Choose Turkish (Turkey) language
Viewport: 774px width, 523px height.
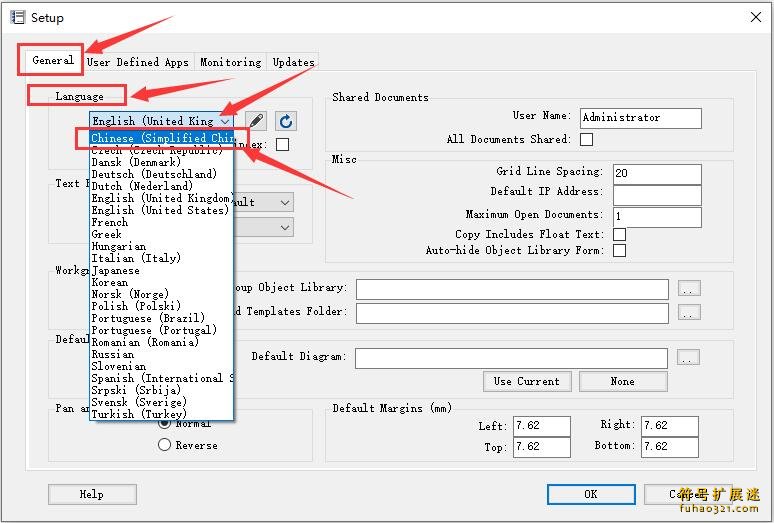[161, 414]
